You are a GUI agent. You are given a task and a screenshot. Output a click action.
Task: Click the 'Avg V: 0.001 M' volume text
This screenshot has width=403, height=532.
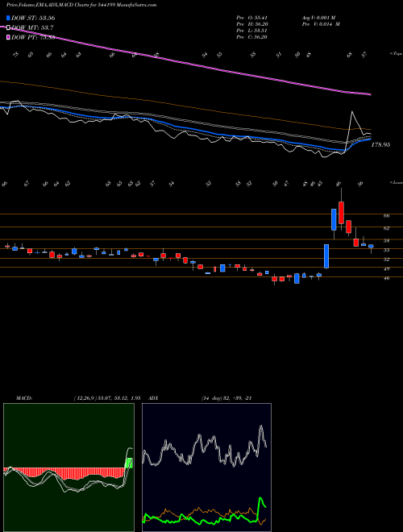tap(318, 18)
